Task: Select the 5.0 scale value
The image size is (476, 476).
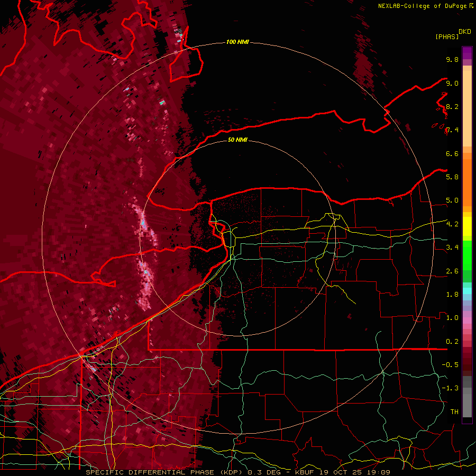Action: tap(452, 200)
